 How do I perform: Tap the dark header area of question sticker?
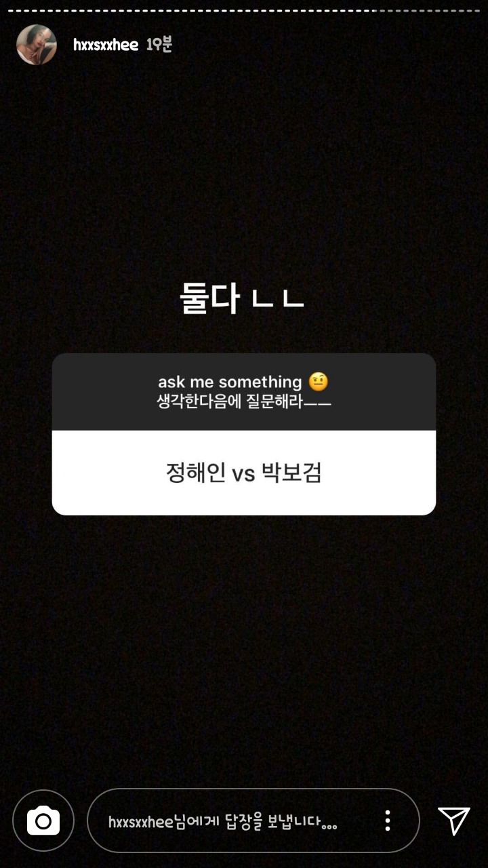[x=244, y=392]
